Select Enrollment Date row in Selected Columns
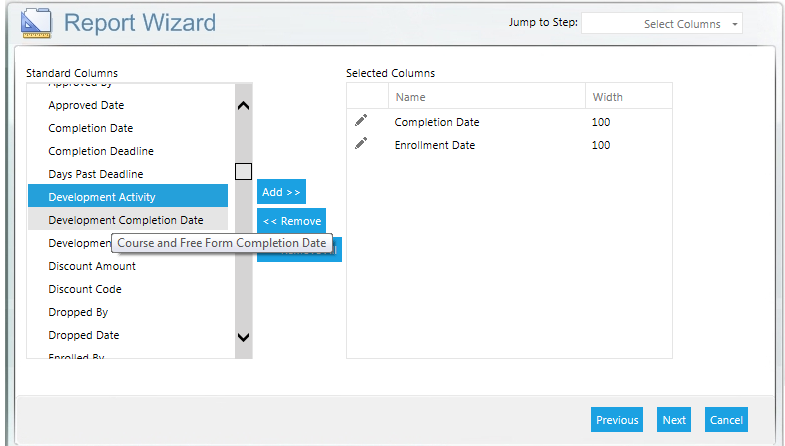The width and height of the screenshot is (785, 446). [435, 145]
